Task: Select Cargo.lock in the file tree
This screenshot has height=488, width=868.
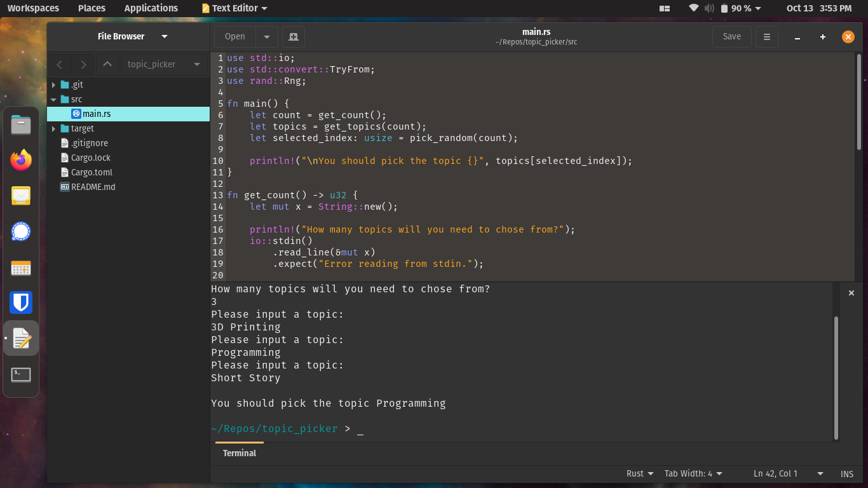Action: coord(128,158)
